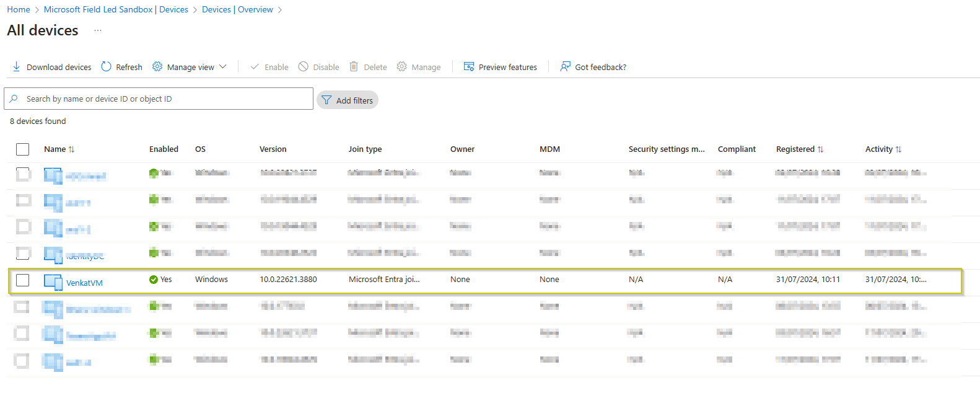This screenshot has width=980, height=411.
Task: Click the Compliant column header
Action: 737,149
